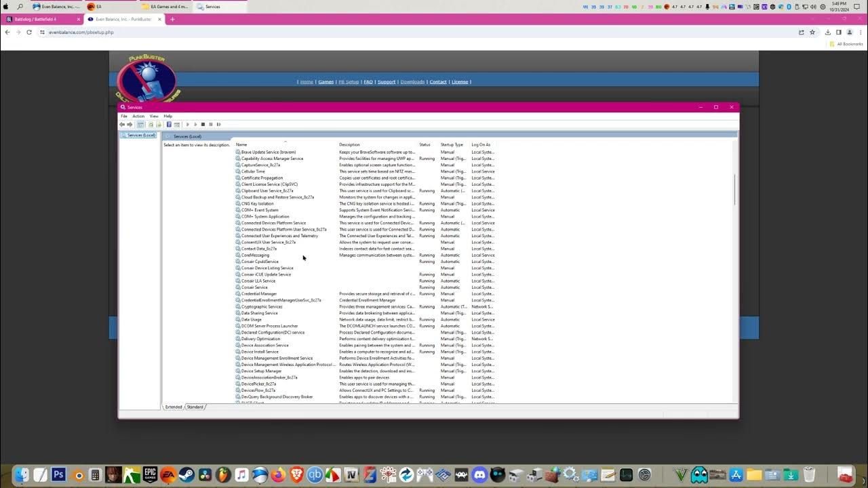Viewport: 868px width, 488px height.
Task: Open a new browser tab with plus button
Action: click(x=172, y=19)
